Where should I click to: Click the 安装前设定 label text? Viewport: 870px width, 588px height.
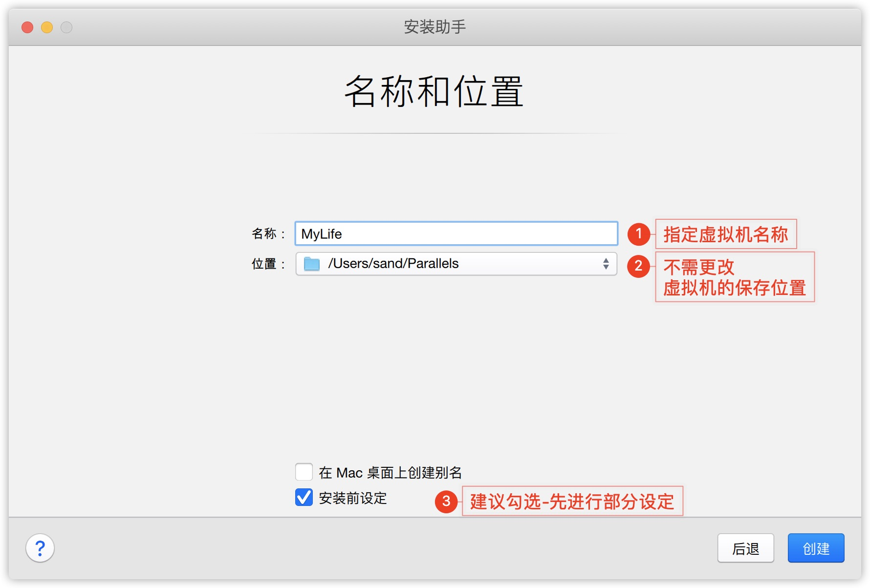[352, 498]
